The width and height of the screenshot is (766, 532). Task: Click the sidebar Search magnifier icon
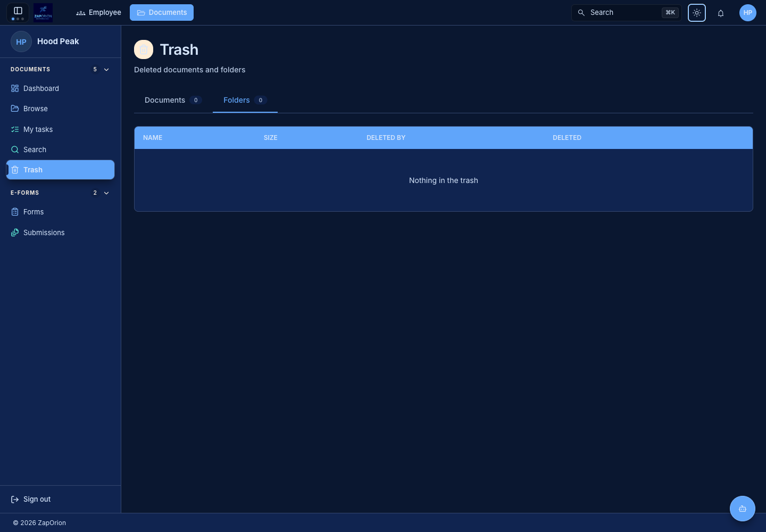coord(15,149)
